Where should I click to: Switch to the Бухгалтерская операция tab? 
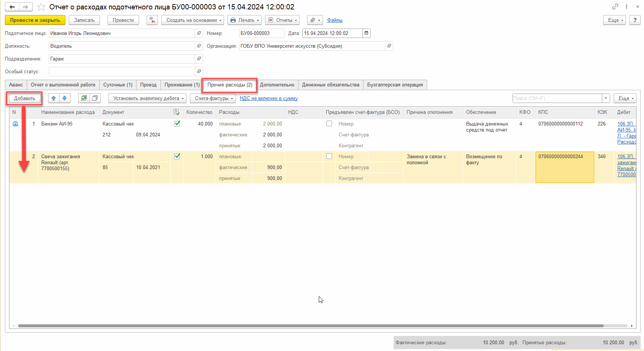point(395,85)
